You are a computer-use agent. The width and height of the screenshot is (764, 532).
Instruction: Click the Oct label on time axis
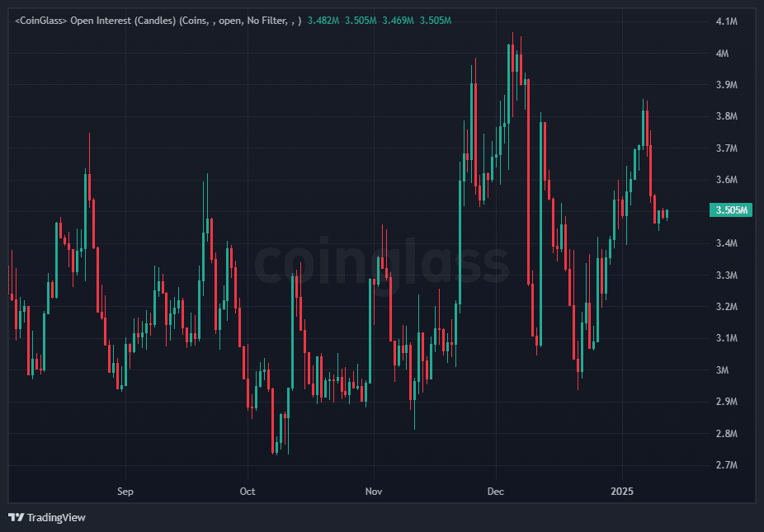point(248,492)
